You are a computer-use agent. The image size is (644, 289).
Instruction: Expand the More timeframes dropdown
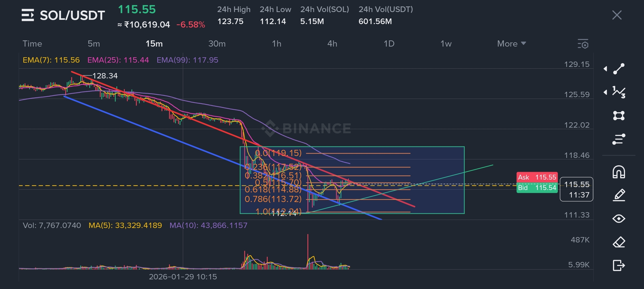511,44
